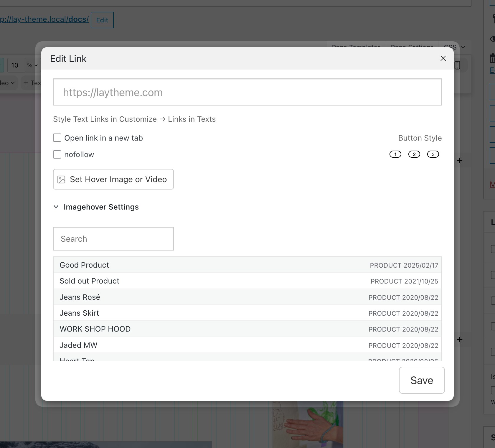Image resolution: width=495 pixels, height=448 pixels.
Task: Click the PRODUCT 2021/10/25 date label
Action: point(404,281)
